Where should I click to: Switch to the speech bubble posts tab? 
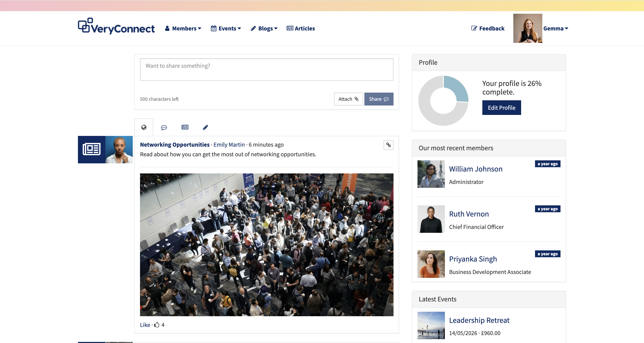[x=164, y=127]
